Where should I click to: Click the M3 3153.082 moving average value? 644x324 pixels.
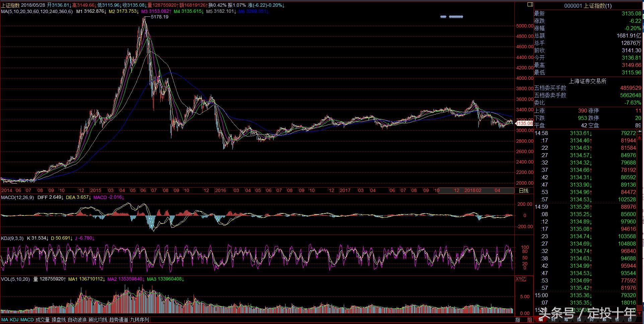click(156, 11)
